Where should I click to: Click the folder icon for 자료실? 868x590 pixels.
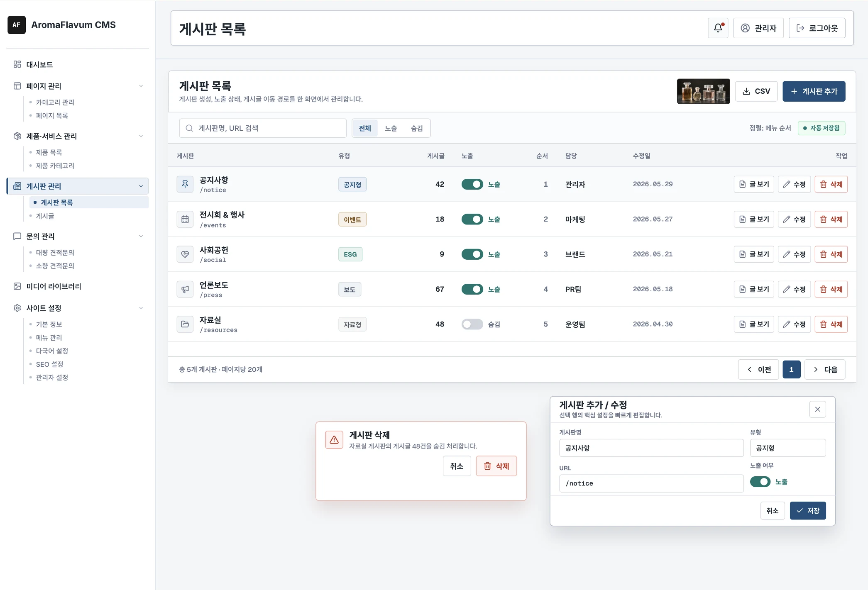185,324
